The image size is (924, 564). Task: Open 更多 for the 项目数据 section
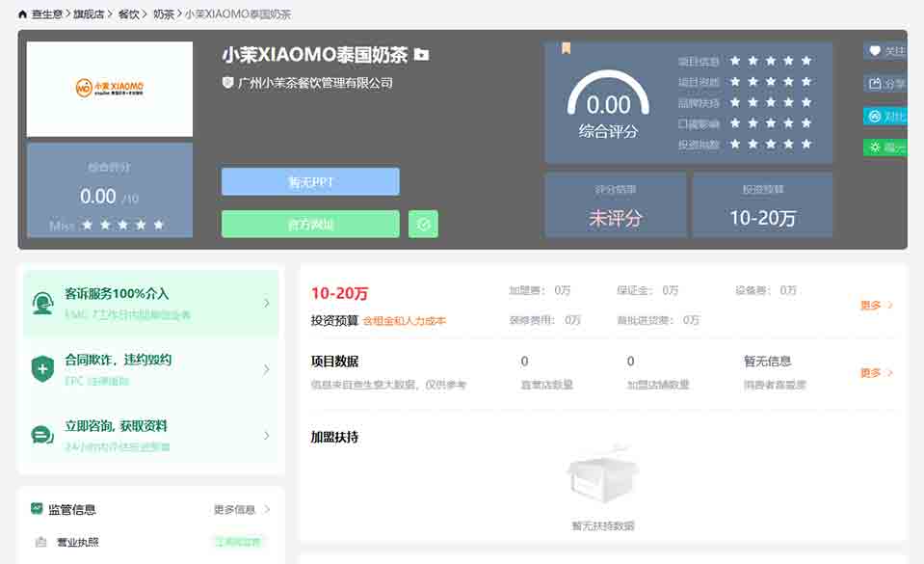coord(876,373)
